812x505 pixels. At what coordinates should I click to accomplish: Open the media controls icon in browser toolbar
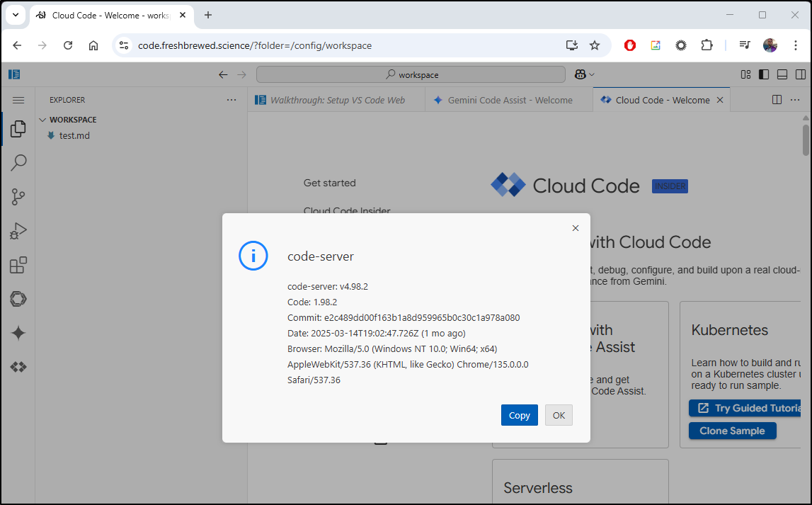pyautogui.click(x=745, y=45)
